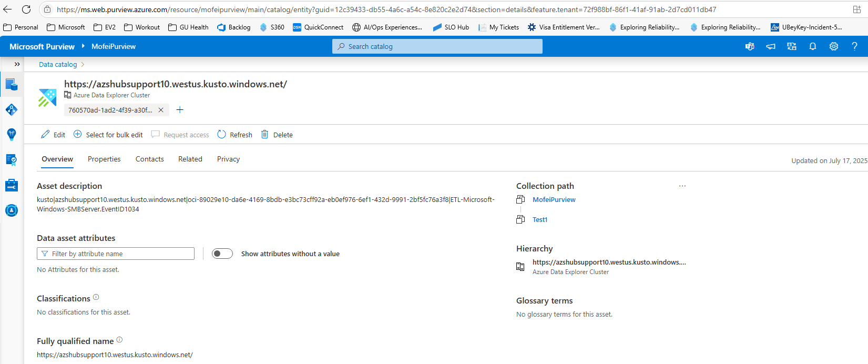The height and width of the screenshot is (364, 868).
Task: Open the AI/Ops Experiences bookmark
Action: pyautogui.click(x=387, y=27)
